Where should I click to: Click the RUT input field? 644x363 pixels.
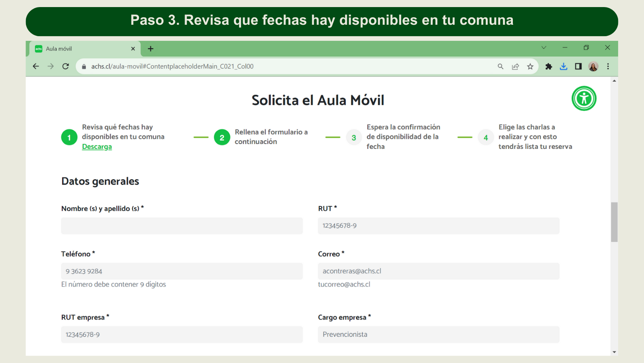[439, 226]
